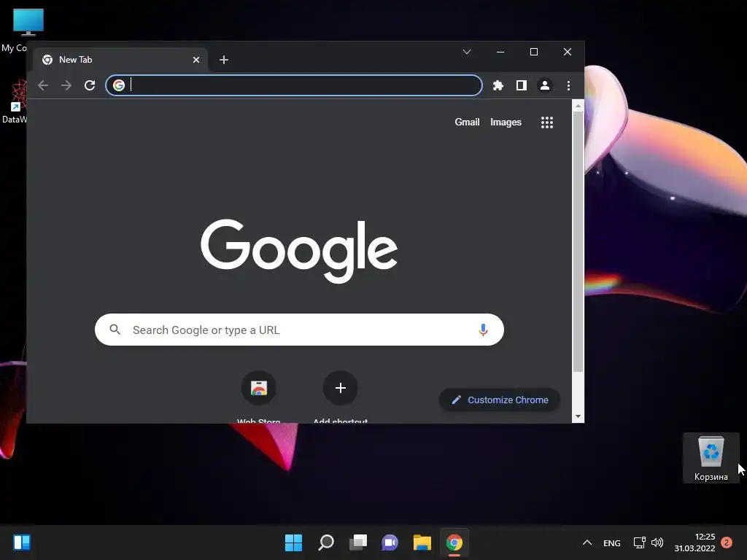This screenshot has width=747, height=560.
Task: Click the Search Google or type a URL box
Action: tap(299, 330)
